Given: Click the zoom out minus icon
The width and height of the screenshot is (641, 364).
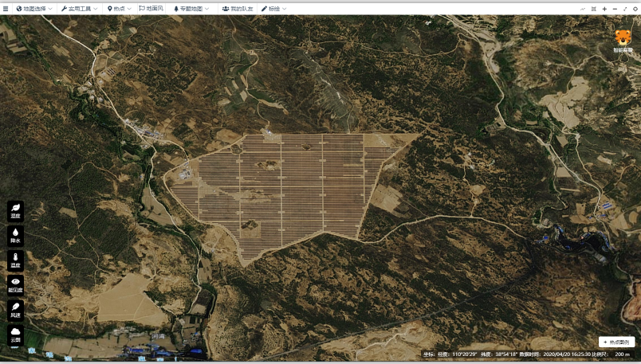Looking at the screenshot, I should tap(614, 8).
